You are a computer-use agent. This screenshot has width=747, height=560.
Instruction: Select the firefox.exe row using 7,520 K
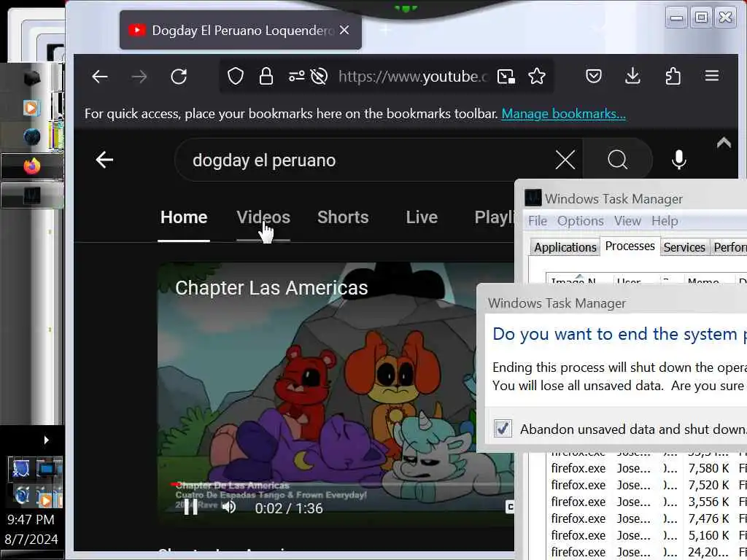[646, 485]
